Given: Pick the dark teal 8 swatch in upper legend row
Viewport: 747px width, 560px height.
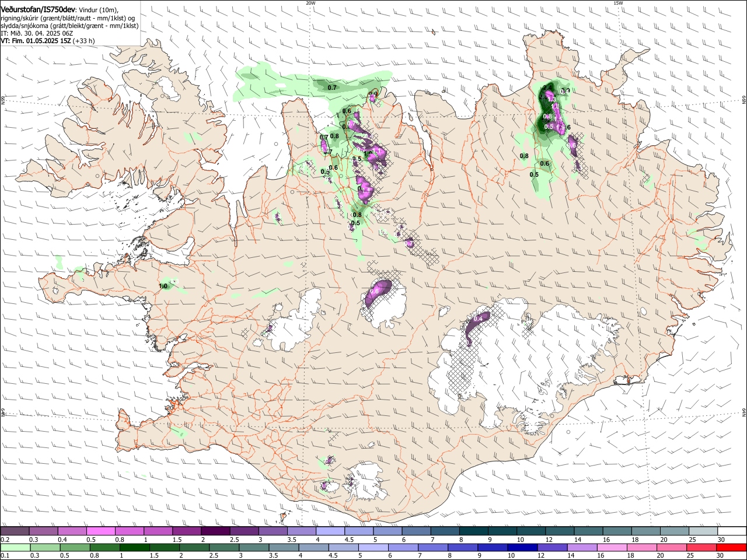Looking at the screenshot, I should pos(474,531).
